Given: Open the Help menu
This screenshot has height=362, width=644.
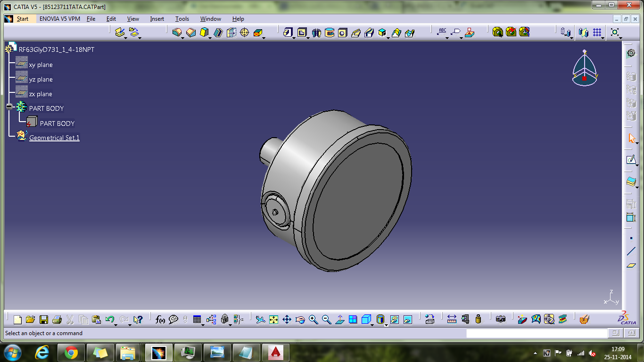Looking at the screenshot, I should [238, 19].
